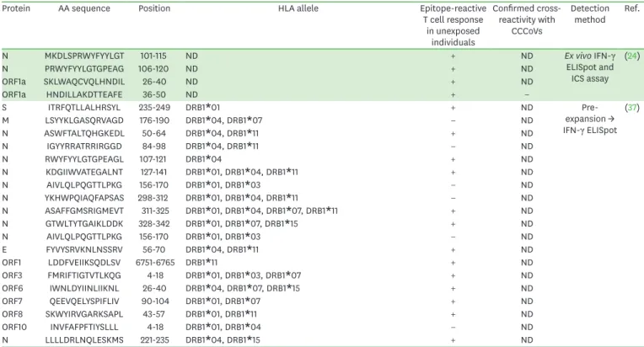This screenshot has width=644, height=347.
Task: Select sequence YKHWPQIAQFAPSAS
Action: click(x=84, y=198)
